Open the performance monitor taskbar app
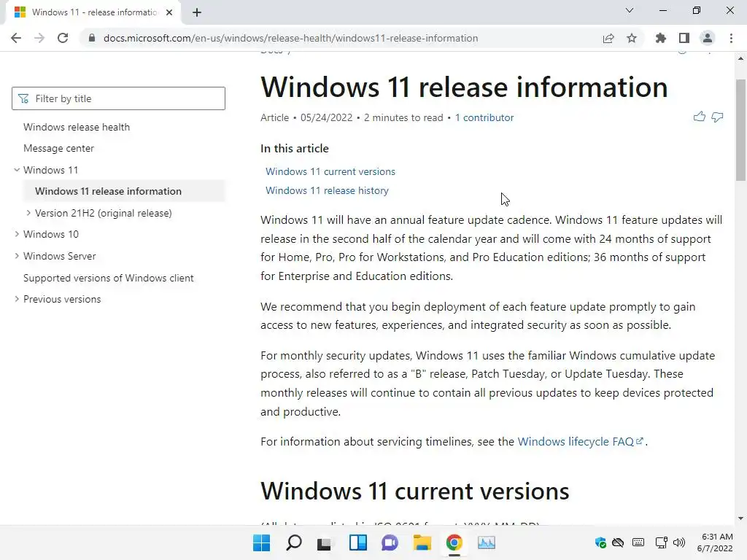Image resolution: width=747 pixels, height=560 pixels. pyautogui.click(x=487, y=542)
